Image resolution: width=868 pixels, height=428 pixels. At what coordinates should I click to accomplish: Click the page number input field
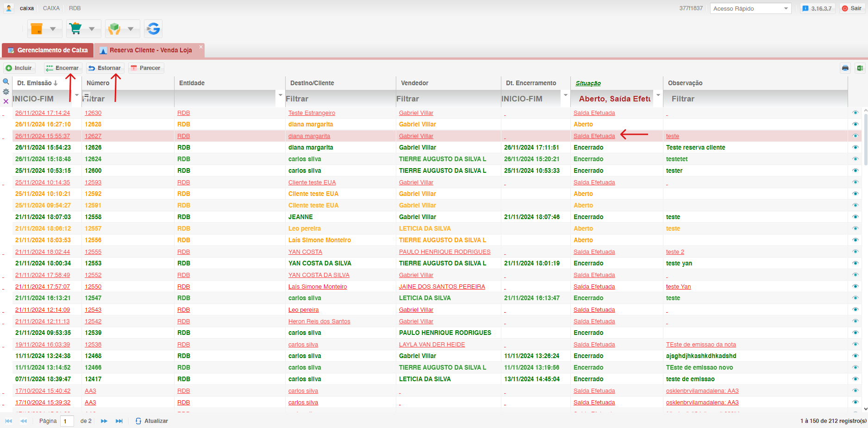[67, 421]
